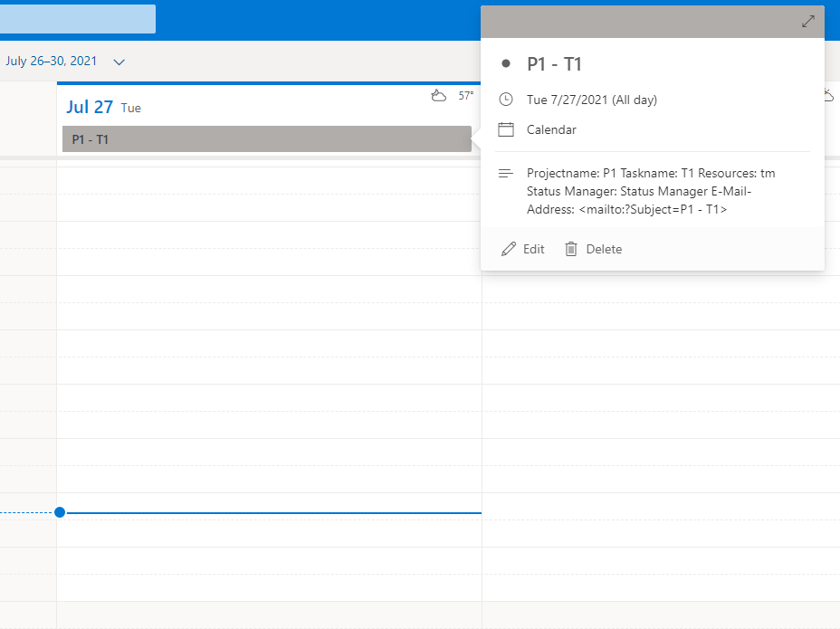Click the description lines icon
Screen dimensions: 840x629
pos(506,174)
